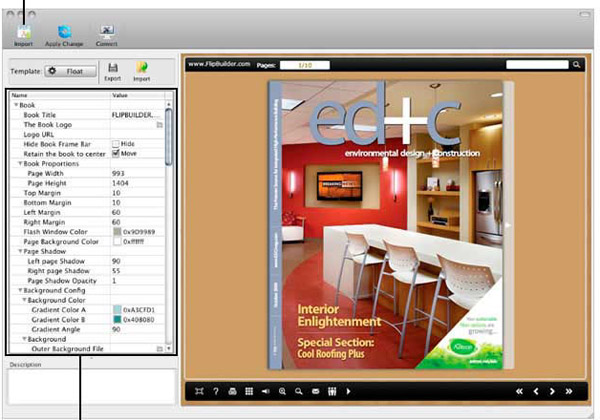Open the Gradient Color B swatch

pyautogui.click(x=117, y=319)
